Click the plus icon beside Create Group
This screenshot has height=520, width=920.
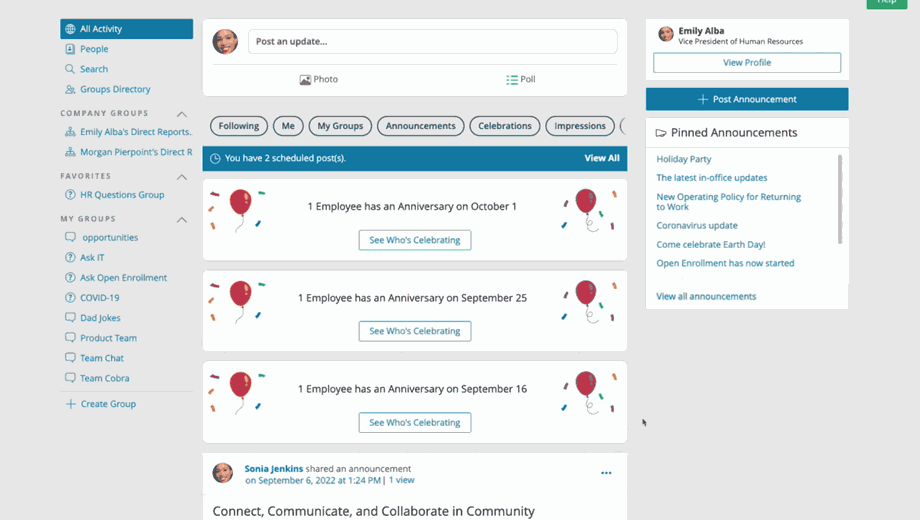[x=70, y=404]
